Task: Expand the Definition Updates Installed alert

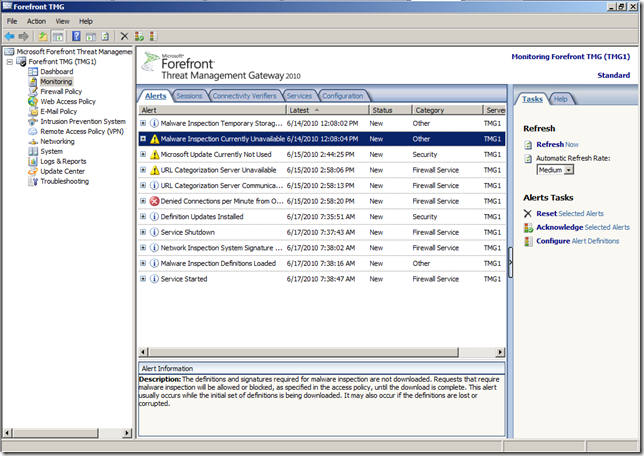Action: (x=143, y=216)
